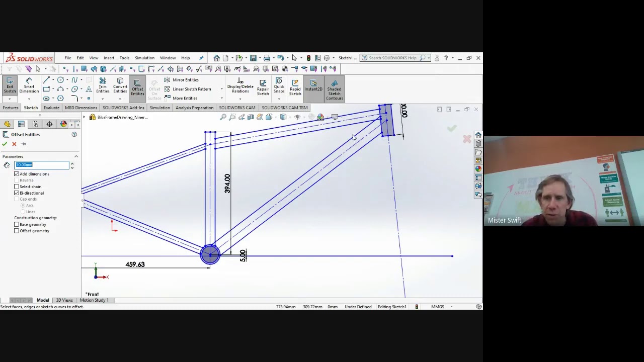Click Move Entities button

pos(181,98)
